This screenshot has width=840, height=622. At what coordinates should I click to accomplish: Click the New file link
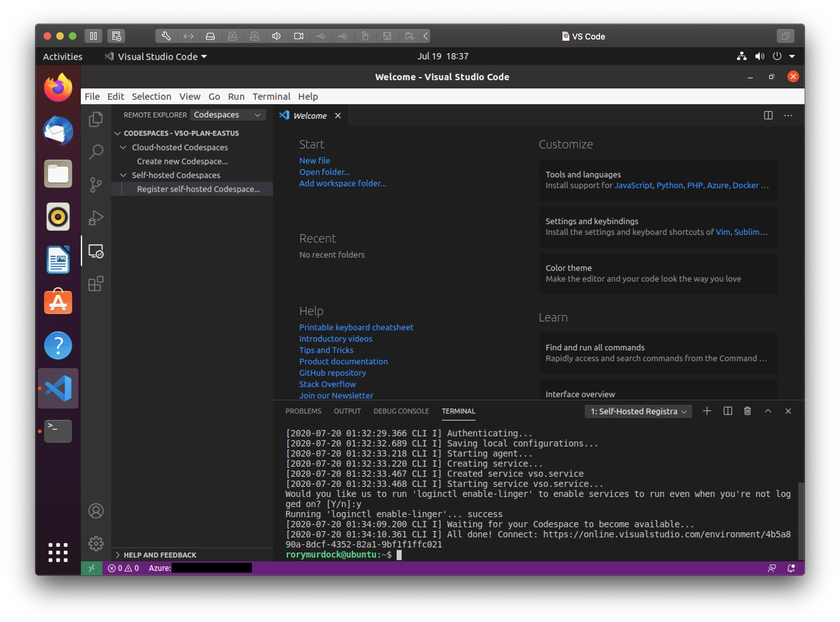[x=315, y=160]
